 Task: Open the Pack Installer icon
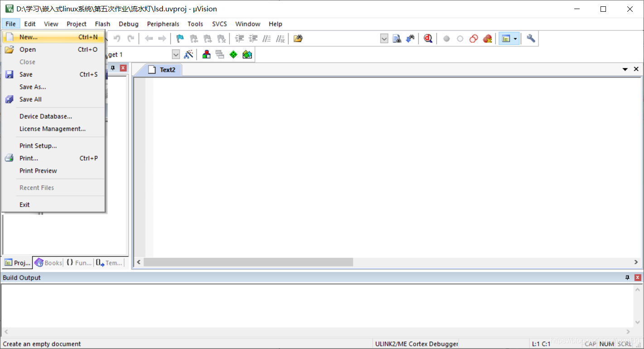247,54
